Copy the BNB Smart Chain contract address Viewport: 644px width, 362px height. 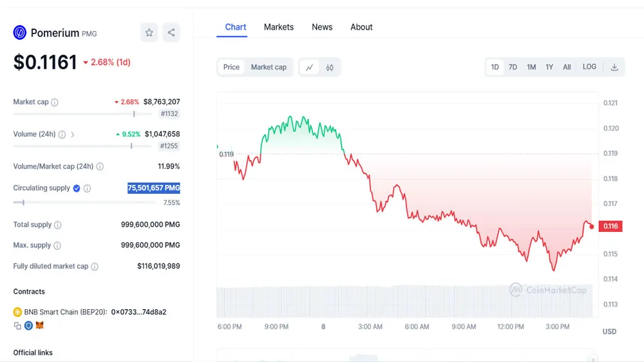(17, 326)
